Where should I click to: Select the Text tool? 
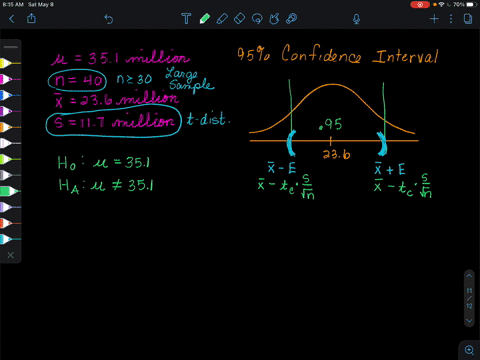186,19
